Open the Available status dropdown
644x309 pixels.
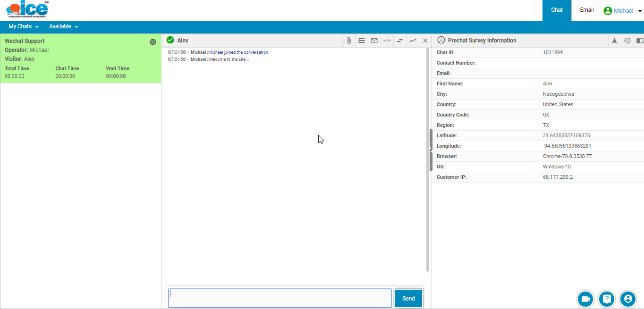[x=63, y=27]
